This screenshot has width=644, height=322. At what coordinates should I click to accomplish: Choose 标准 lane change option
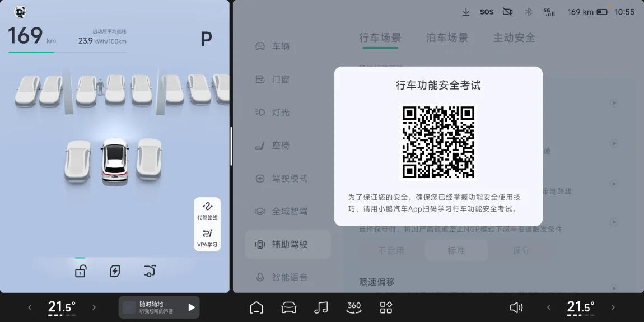(456, 250)
